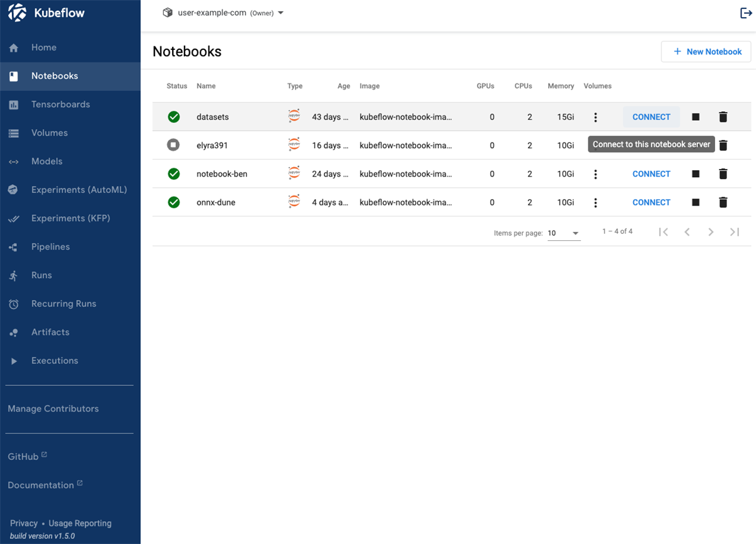The height and width of the screenshot is (544, 756).
Task: Open the options menu for notebook-ben
Action: (x=595, y=173)
